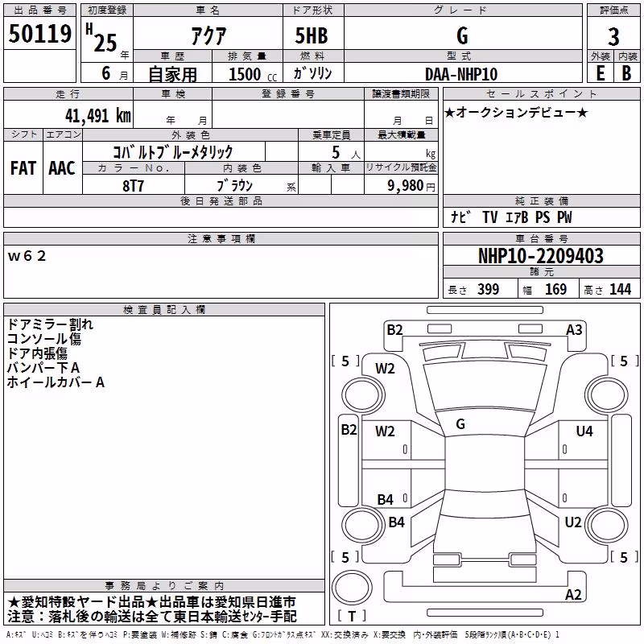Select the car name アクア
Screen dimensions: 644x644
[208, 36]
